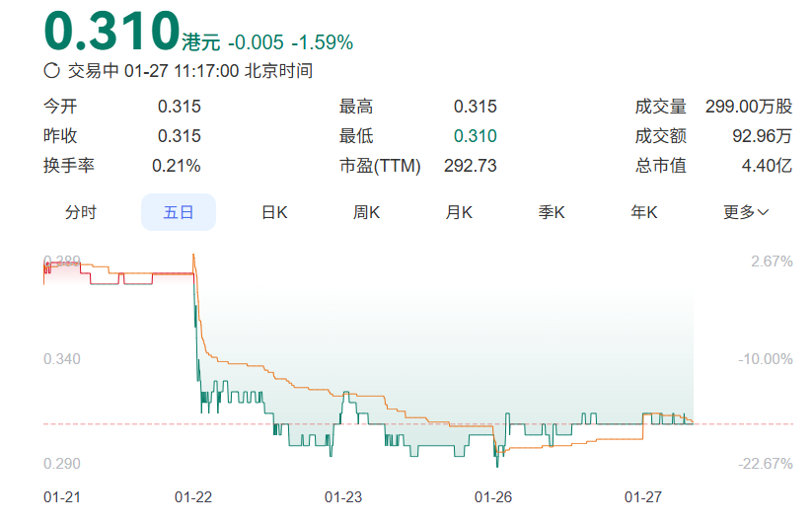812x523 pixels.
Task: Click the 2.67% axis label
Action: coord(773,261)
